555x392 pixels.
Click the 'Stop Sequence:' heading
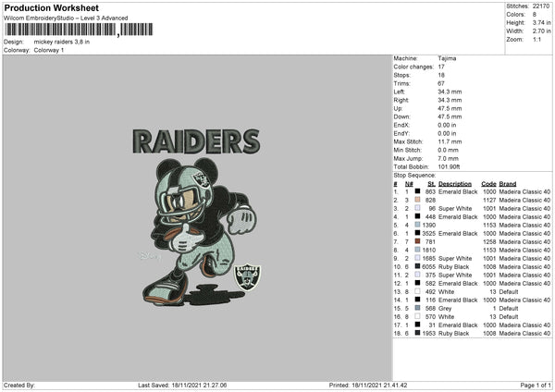[x=414, y=176]
